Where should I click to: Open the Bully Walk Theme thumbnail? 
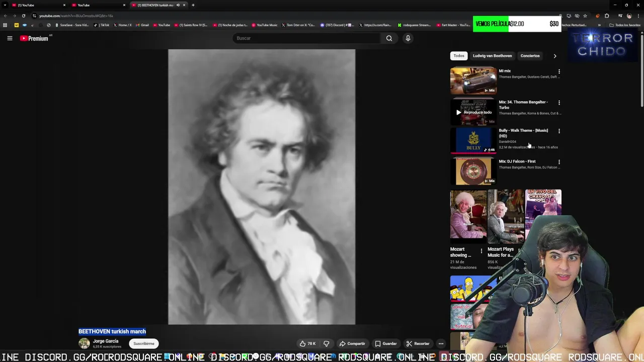coord(473,140)
